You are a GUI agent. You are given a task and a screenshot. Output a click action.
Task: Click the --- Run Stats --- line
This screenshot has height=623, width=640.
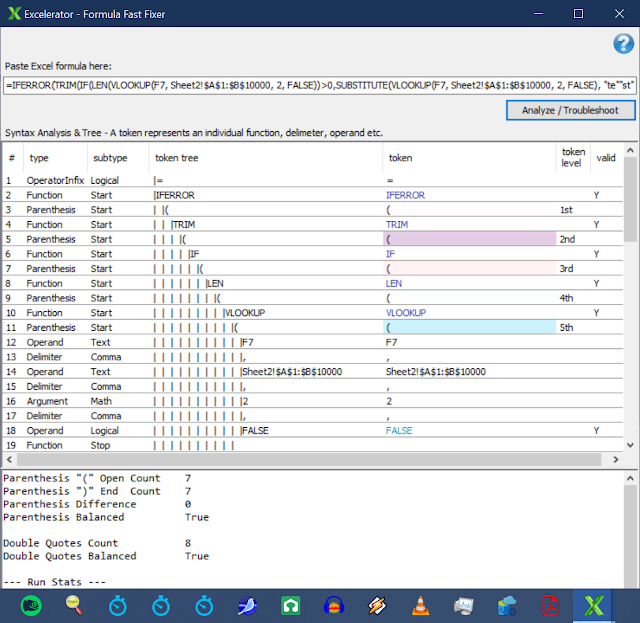click(54, 582)
